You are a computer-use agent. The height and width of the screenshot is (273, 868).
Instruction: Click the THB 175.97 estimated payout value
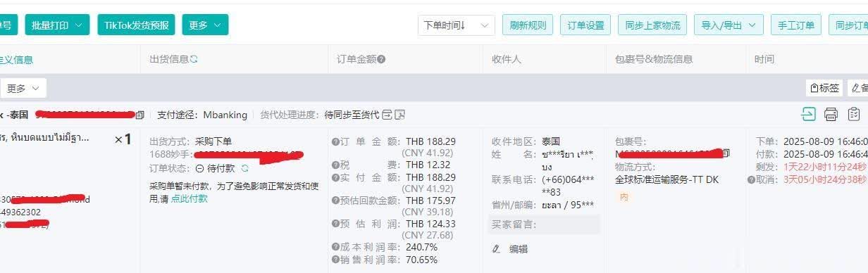(430, 201)
